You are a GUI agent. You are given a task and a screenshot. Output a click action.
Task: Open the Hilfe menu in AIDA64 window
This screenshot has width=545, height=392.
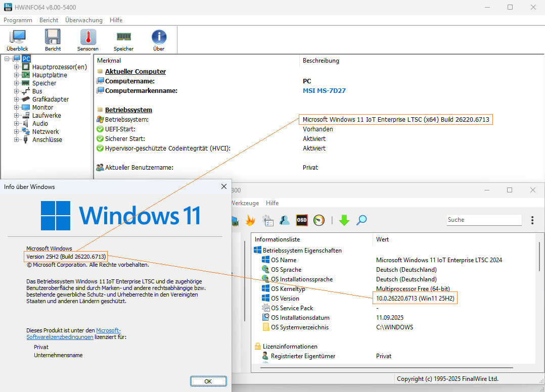(272, 203)
